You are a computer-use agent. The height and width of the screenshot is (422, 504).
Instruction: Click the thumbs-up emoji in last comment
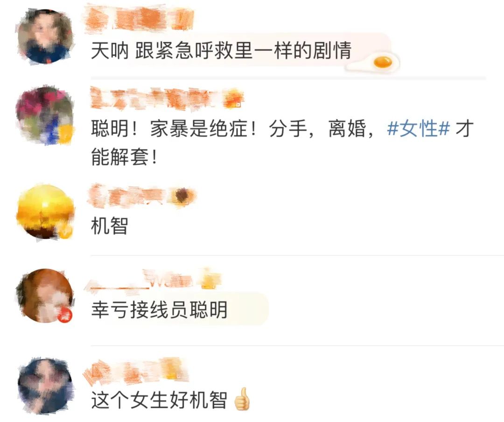(x=242, y=399)
